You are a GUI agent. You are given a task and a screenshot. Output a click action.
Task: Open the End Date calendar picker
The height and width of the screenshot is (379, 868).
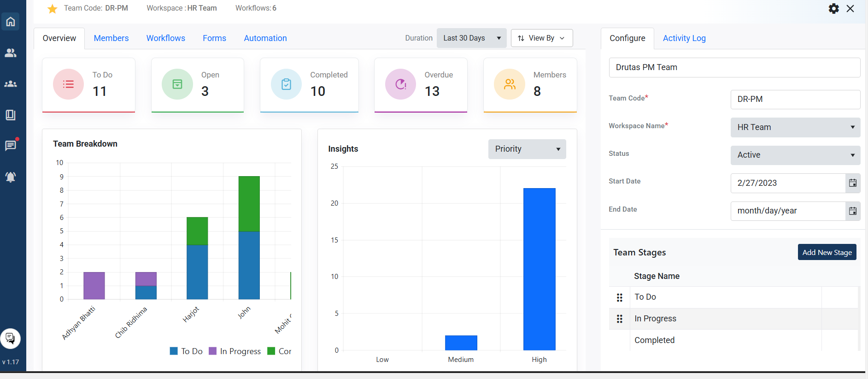pyautogui.click(x=853, y=211)
